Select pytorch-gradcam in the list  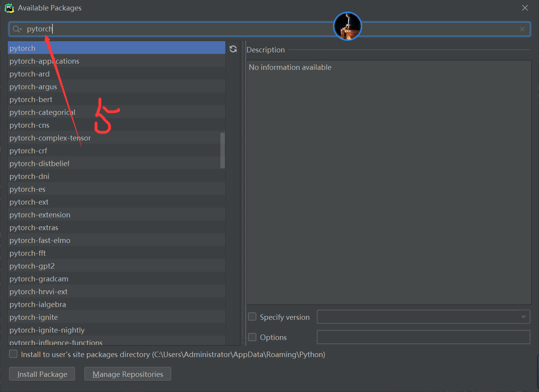(117, 279)
